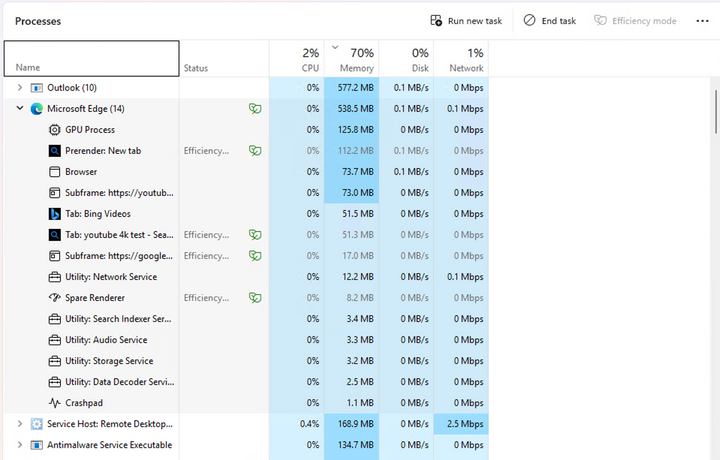Expand the Outlook process group
The height and width of the screenshot is (460, 720).
pos(19,88)
